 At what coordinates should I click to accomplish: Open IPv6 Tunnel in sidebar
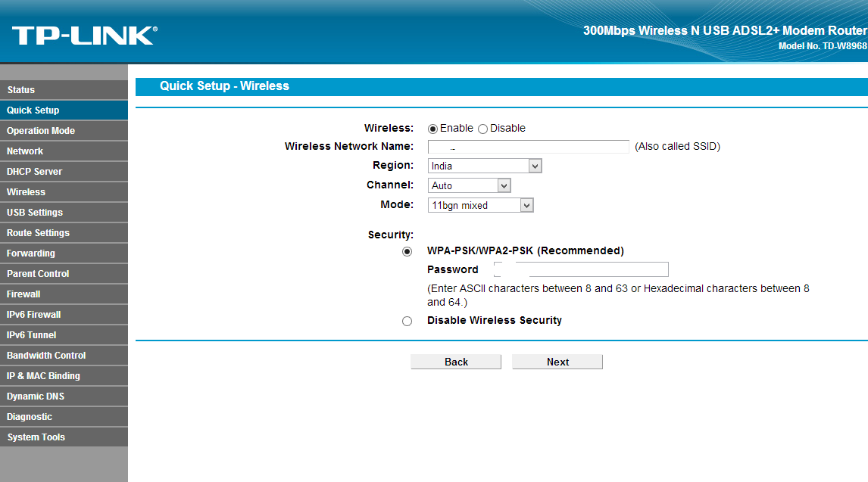tap(64, 335)
